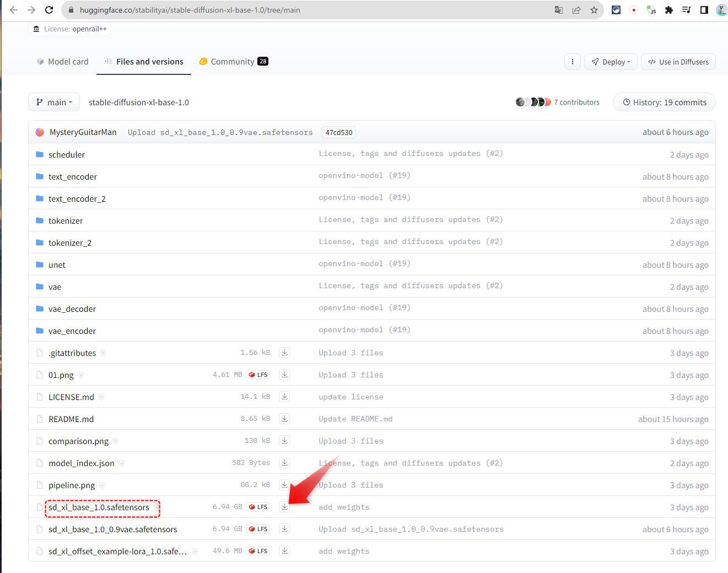The width and height of the screenshot is (728, 573).
Task: Open the Deploy dropdown menu
Action: tap(611, 62)
